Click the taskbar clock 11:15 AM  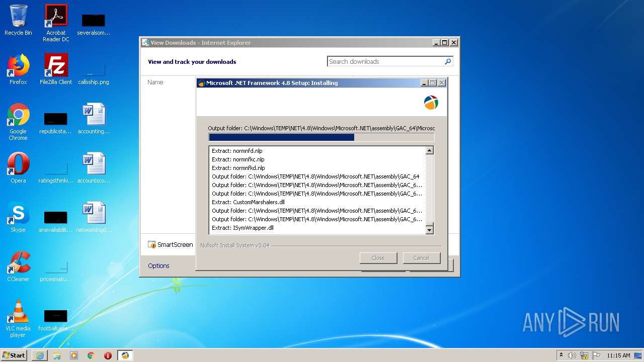pos(618,355)
